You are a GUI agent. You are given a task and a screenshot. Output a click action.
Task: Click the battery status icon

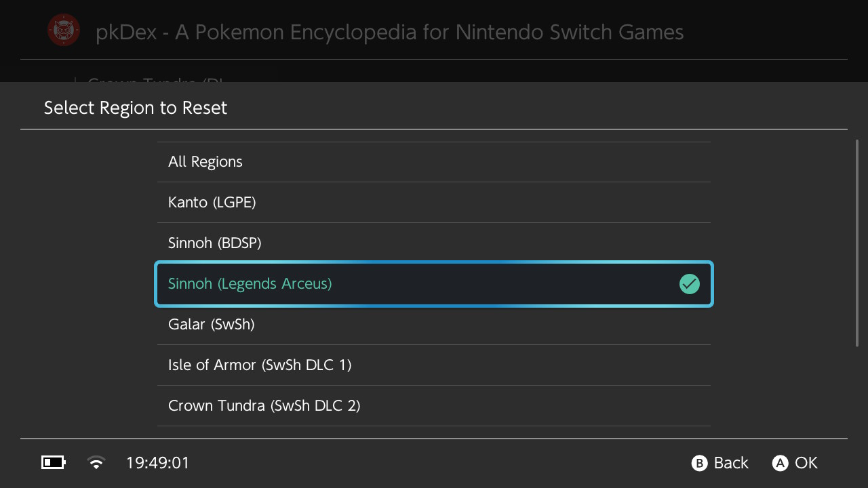(54, 463)
